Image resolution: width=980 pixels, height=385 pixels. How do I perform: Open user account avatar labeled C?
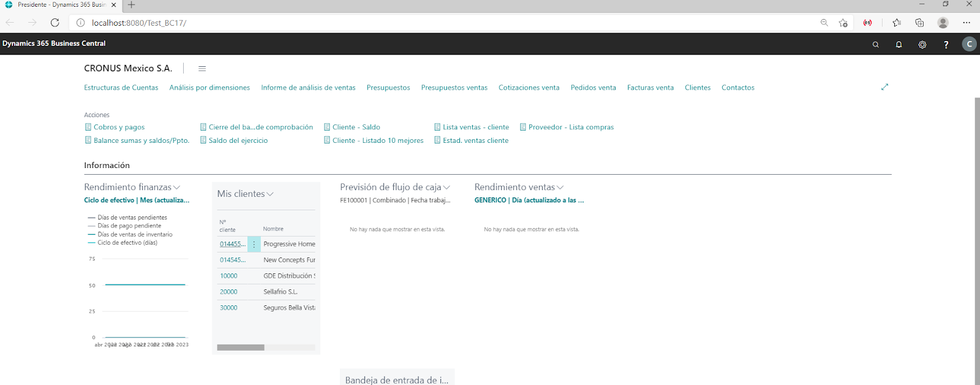coord(969,44)
